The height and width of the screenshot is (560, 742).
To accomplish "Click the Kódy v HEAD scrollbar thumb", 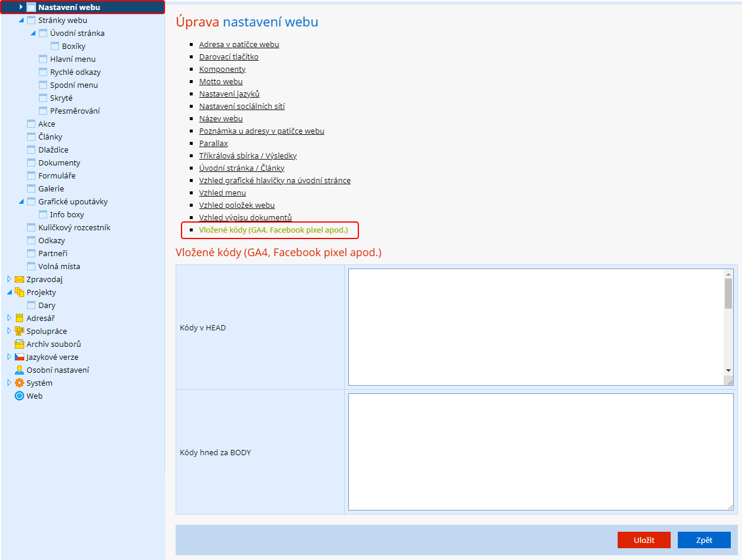I will point(728,293).
